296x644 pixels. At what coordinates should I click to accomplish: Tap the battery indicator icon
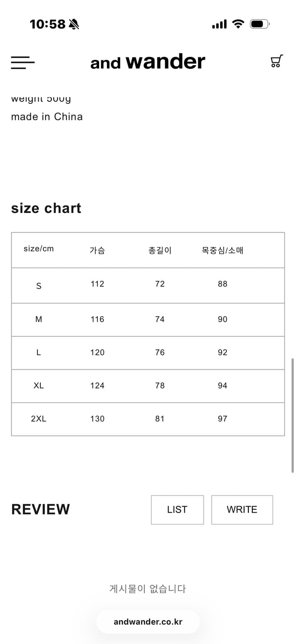click(259, 24)
